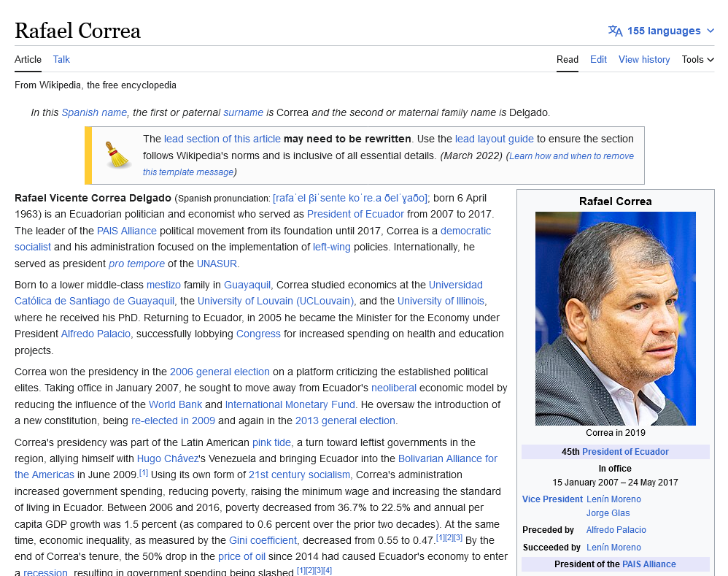Viewport: 728px width, 576px height.
Task: Follow the University of Illinois link
Action: tap(441, 301)
